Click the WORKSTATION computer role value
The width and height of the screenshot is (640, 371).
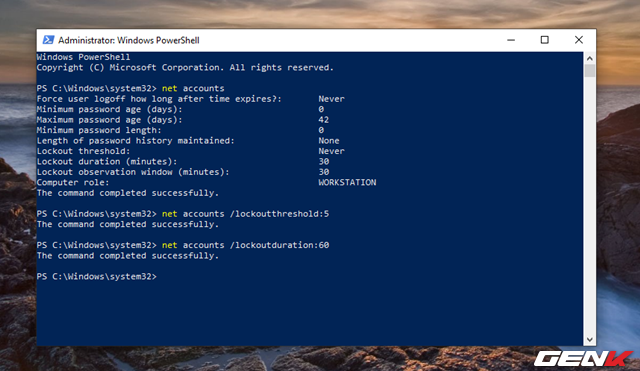point(347,182)
